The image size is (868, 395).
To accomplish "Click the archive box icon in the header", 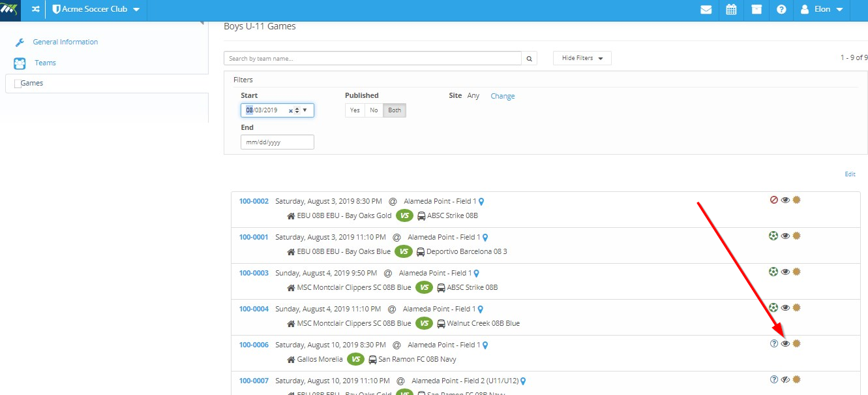I will [756, 10].
